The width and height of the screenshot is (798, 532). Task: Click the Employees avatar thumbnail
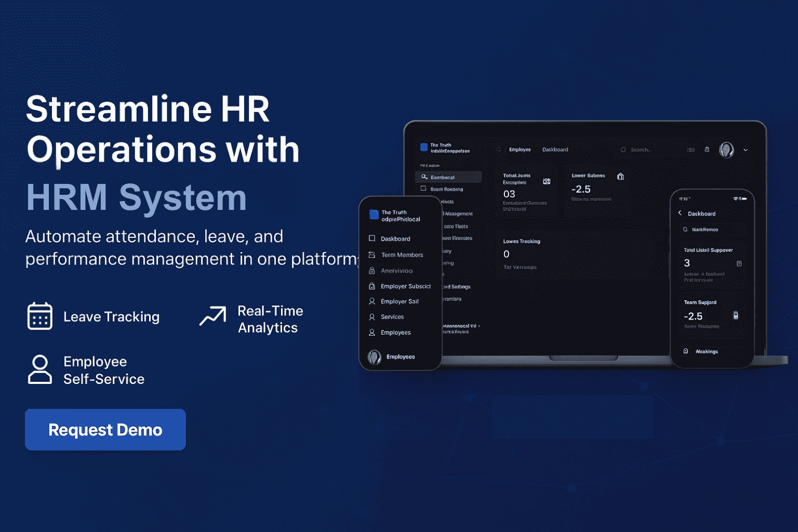point(374,356)
